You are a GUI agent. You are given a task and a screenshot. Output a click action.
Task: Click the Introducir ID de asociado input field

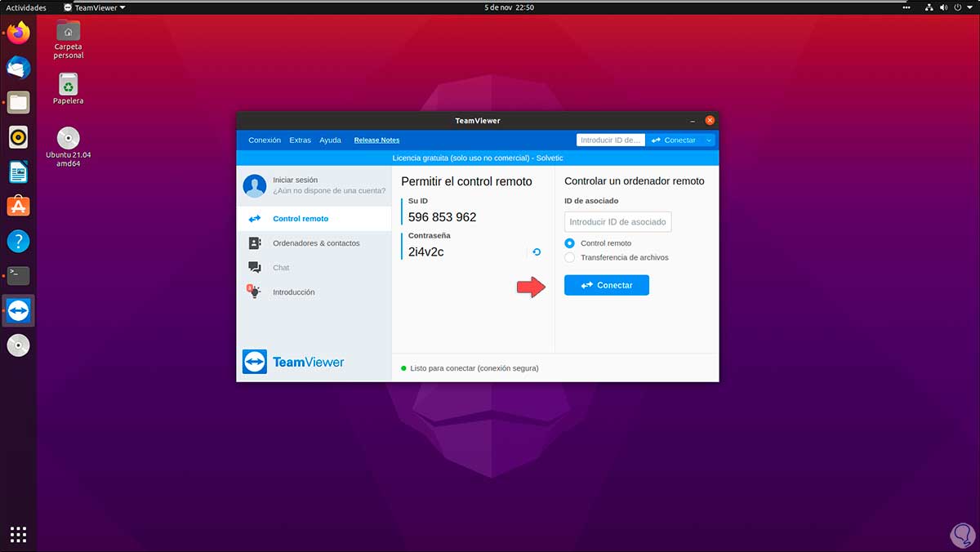617,222
